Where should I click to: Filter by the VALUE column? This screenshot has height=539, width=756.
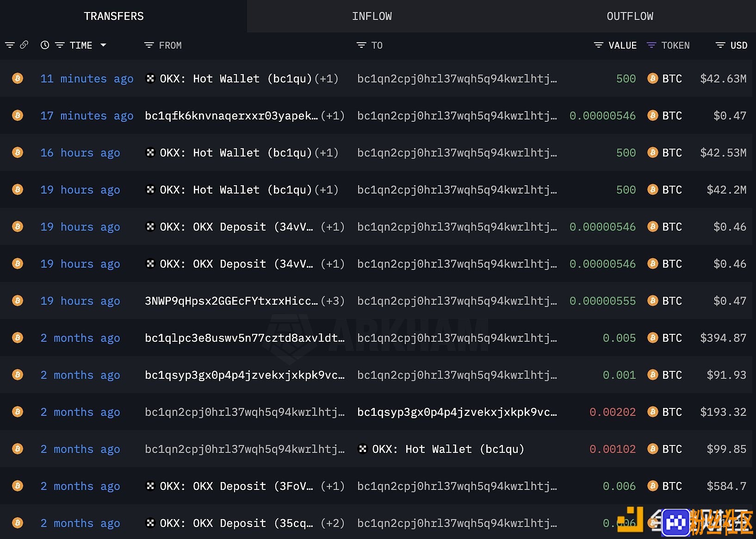598,45
